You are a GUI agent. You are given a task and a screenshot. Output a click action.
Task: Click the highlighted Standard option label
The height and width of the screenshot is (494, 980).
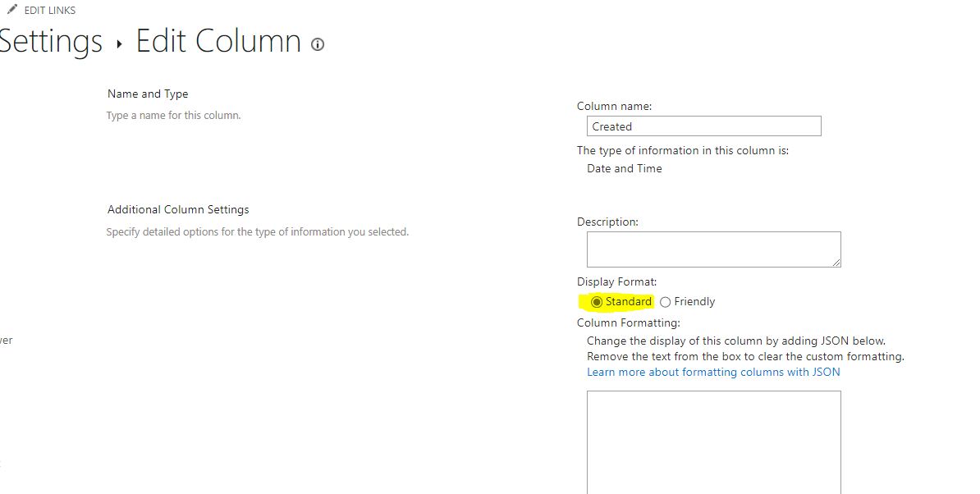pos(628,302)
